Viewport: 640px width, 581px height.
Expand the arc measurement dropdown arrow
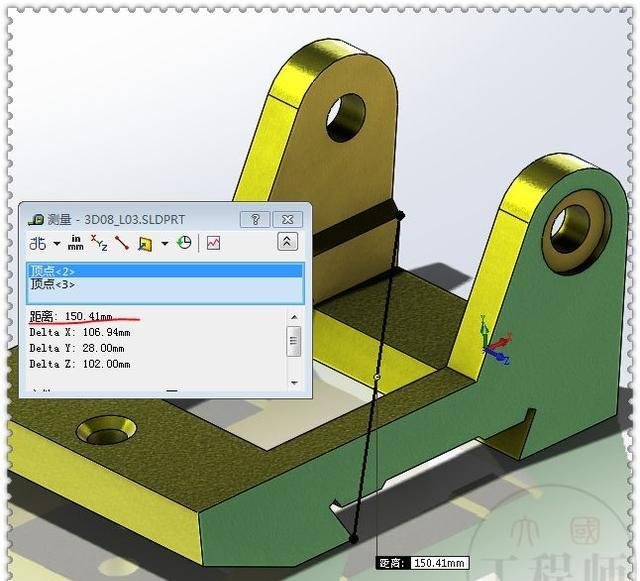point(57,244)
